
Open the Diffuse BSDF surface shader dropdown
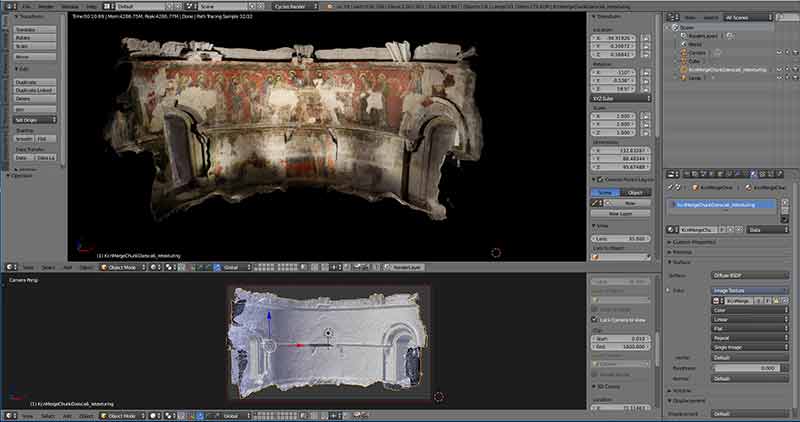click(x=749, y=276)
